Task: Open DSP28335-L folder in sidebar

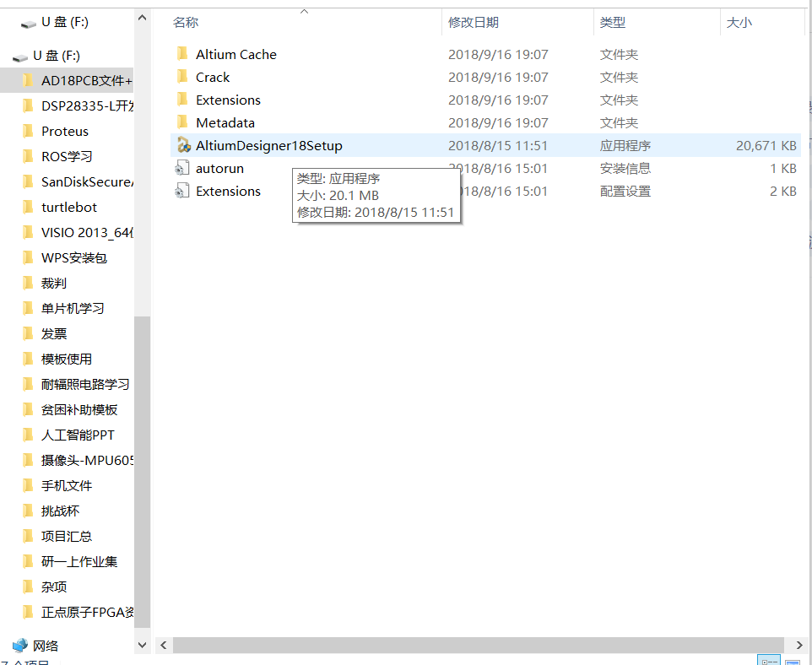Action: [87, 105]
